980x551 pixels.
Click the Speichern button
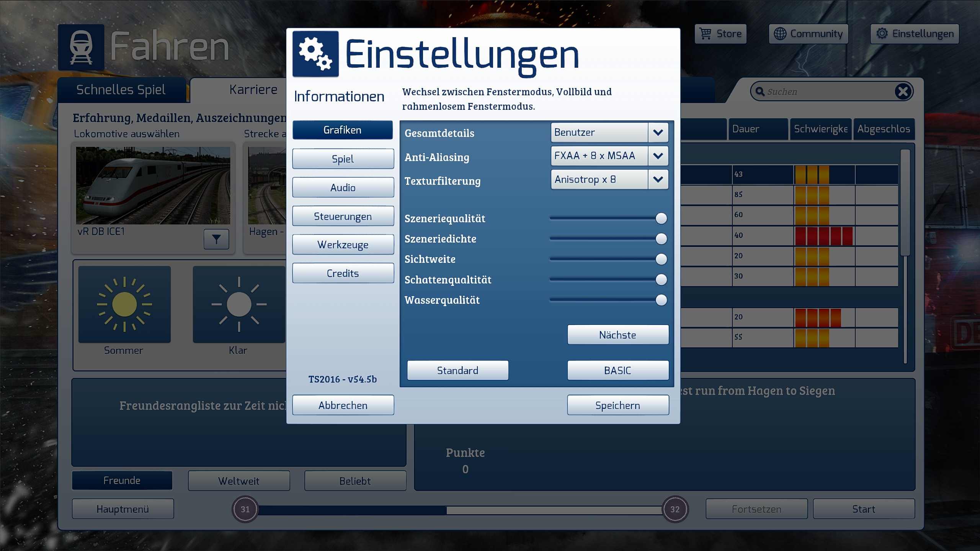pos(617,405)
